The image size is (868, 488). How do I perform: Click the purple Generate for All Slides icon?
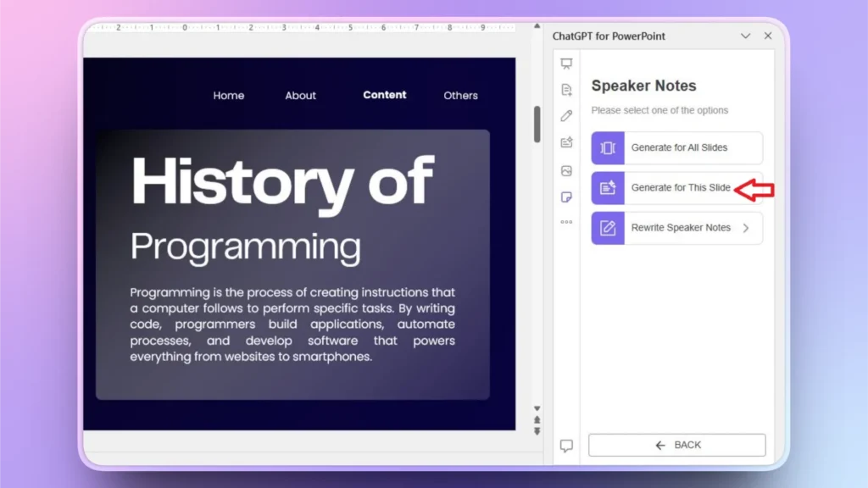pyautogui.click(x=606, y=147)
